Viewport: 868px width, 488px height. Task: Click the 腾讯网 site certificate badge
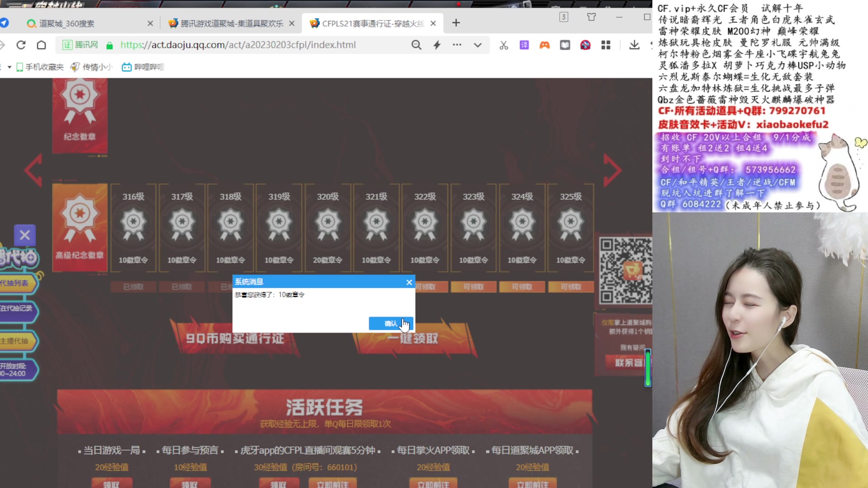coord(80,45)
